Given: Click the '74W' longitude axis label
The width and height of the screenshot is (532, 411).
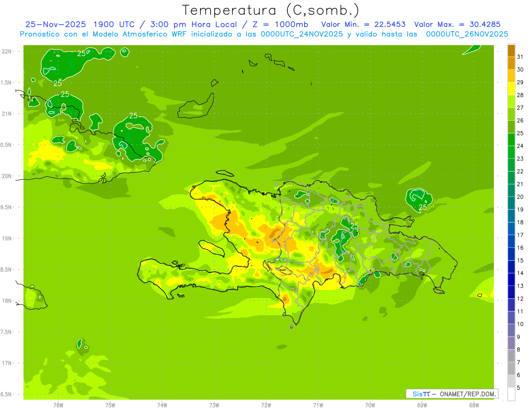Looking at the screenshot, I should click(162, 405).
